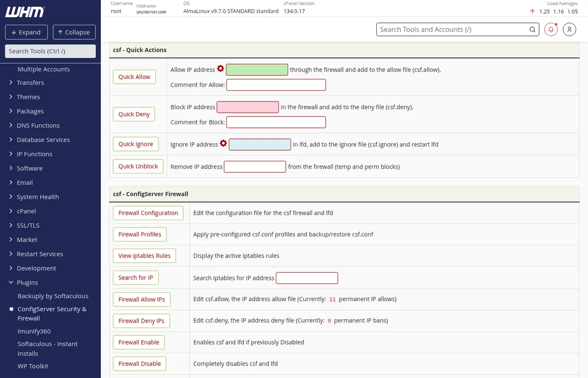This screenshot has height=378, width=588.
Task: Click the Quick Unblock button
Action: tap(138, 166)
